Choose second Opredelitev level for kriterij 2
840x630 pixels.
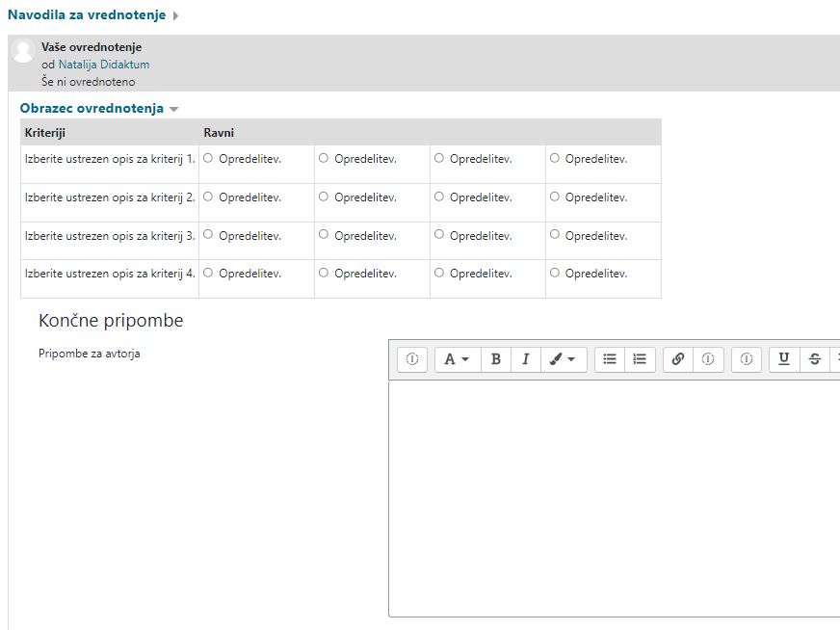[x=324, y=197]
